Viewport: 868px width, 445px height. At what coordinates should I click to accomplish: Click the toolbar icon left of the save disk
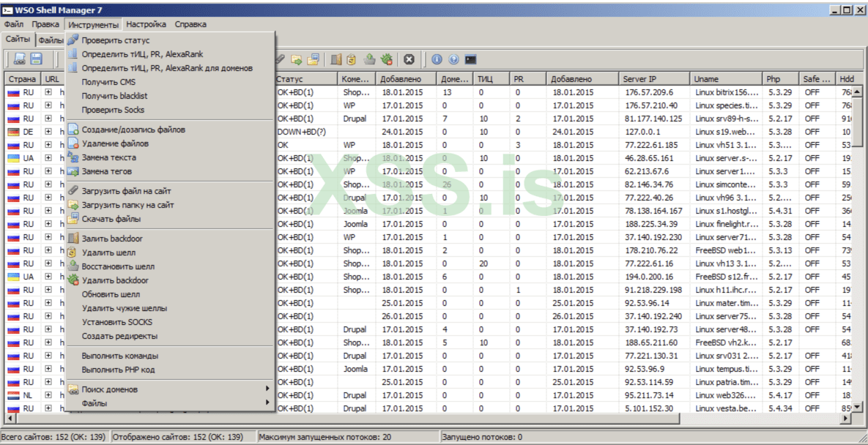tap(20, 59)
